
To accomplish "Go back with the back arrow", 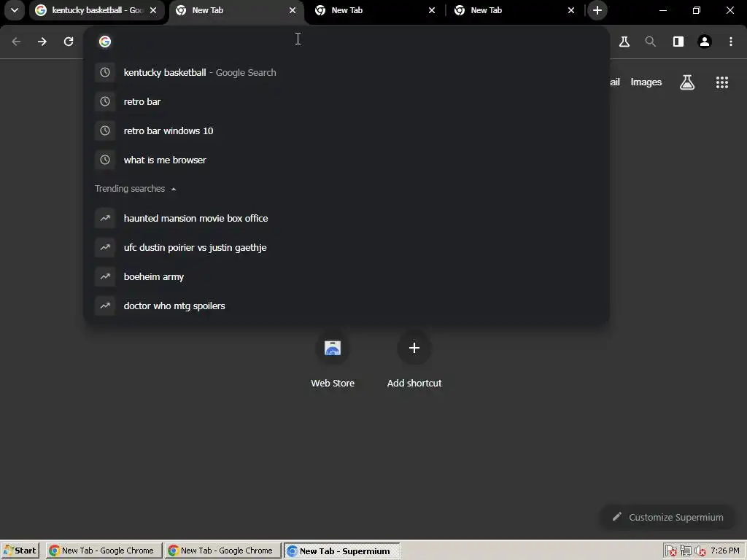I will 16,42.
